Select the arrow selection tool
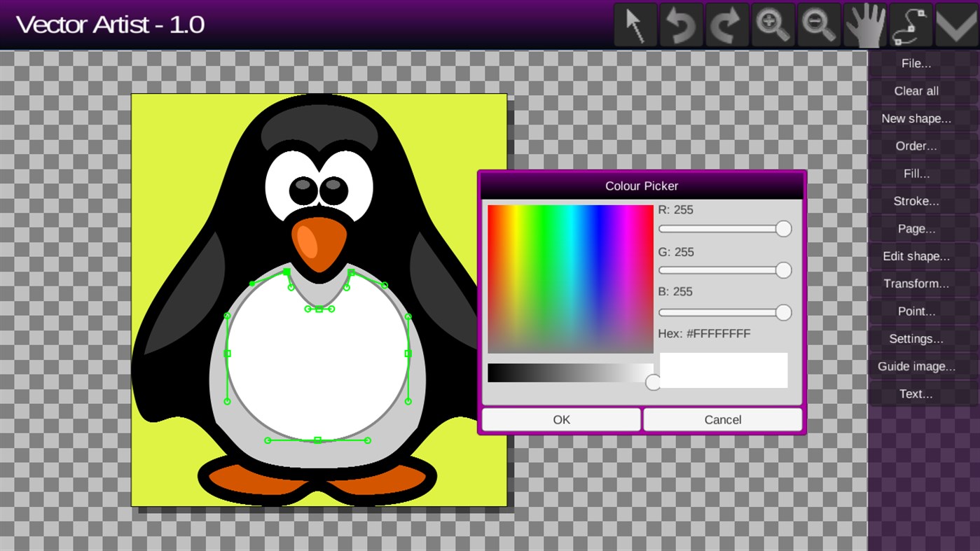 tap(635, 24)
